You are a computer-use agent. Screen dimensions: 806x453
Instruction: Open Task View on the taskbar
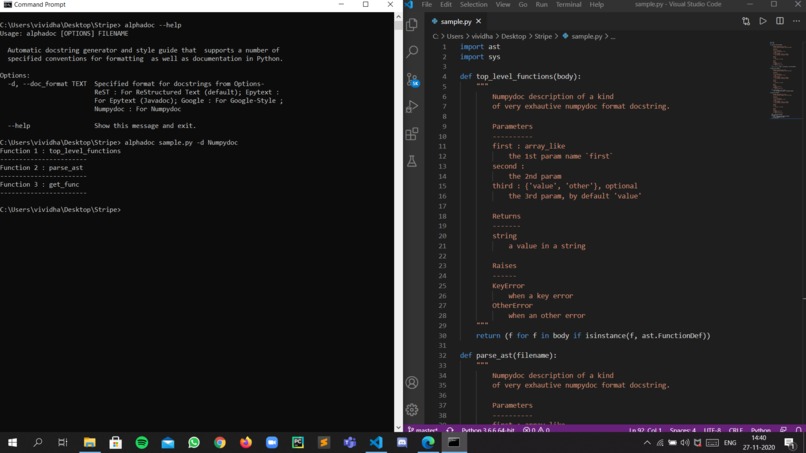tap(63, 442)
